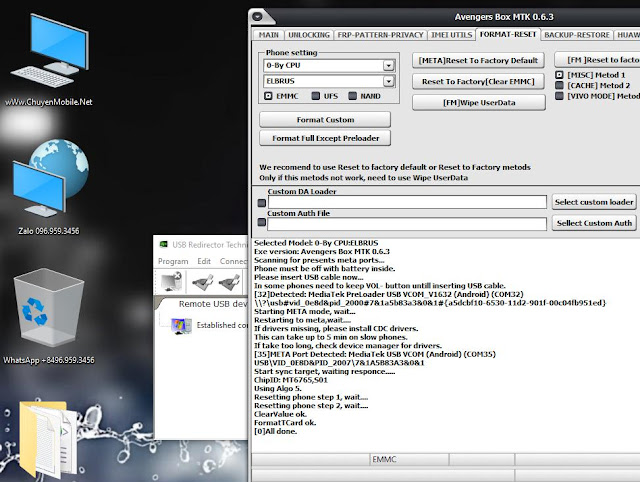
Task: Click Select custom loader button
Action: tap(594, 202)
